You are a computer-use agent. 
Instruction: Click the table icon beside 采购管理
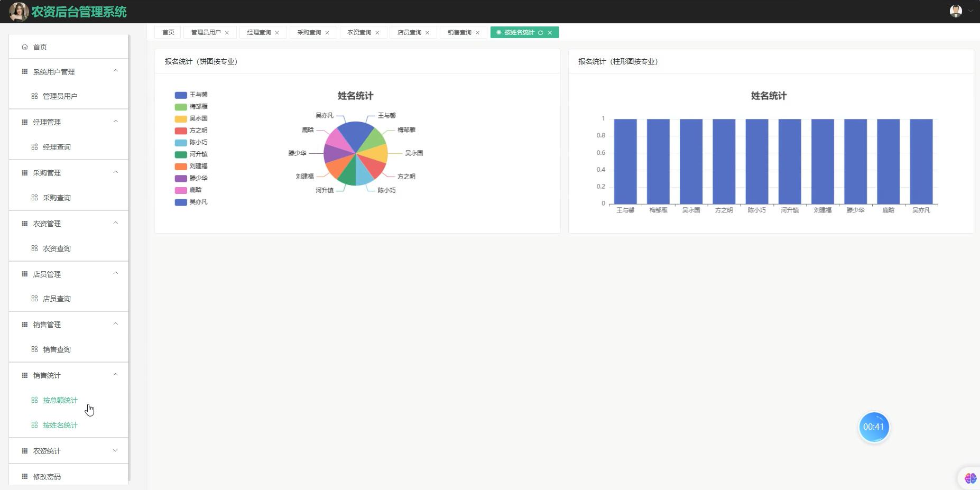(24, 172)
